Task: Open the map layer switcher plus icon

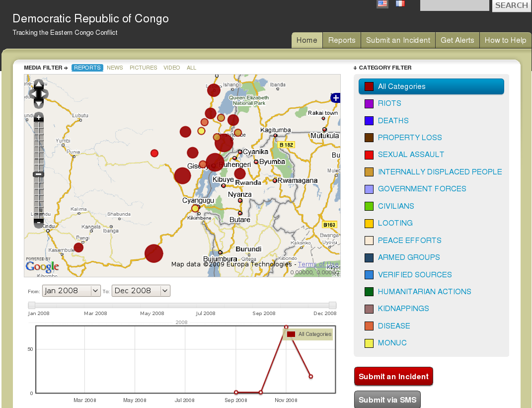Action: (336, 98)
